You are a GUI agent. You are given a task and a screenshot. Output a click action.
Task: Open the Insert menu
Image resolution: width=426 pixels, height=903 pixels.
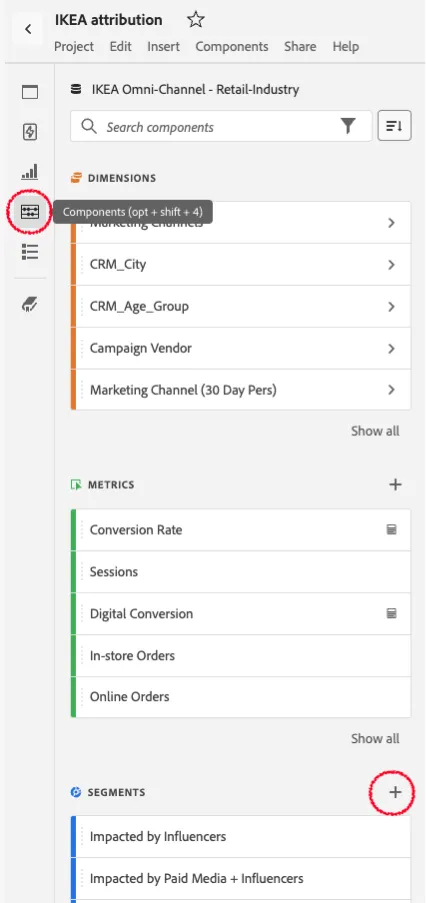coord(163,47)
